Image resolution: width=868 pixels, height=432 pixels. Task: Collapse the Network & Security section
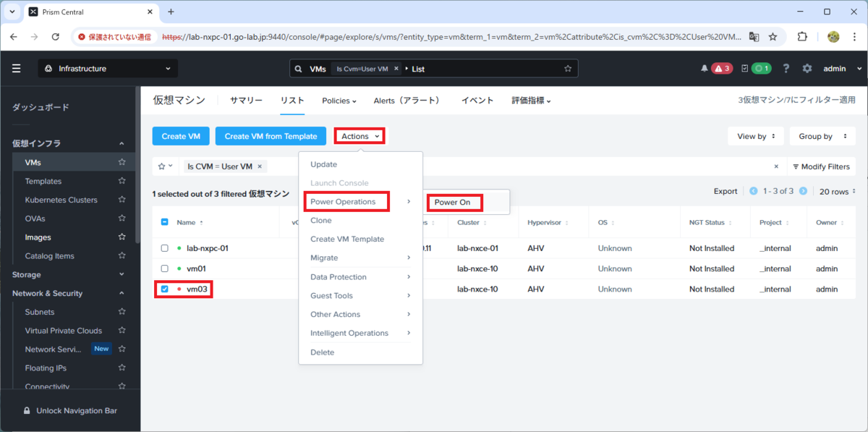(122, 293)
